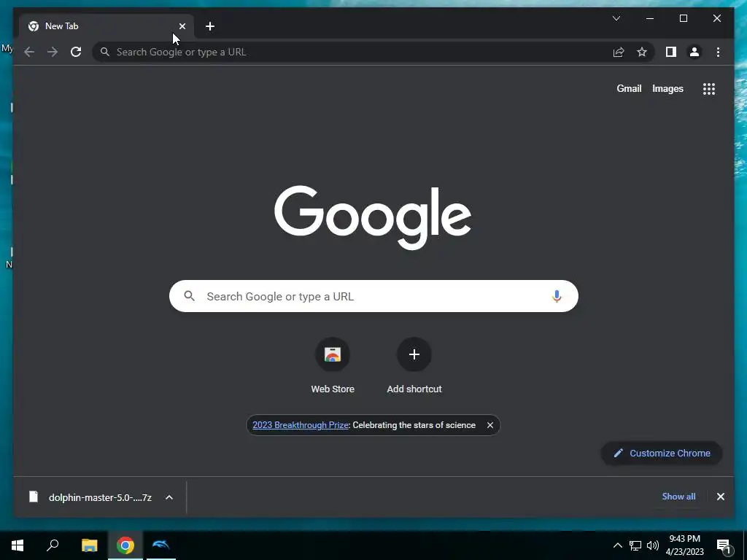This screenshot has height=560, width=747.
Task: Open Windows Start menu
Action: 18,545
